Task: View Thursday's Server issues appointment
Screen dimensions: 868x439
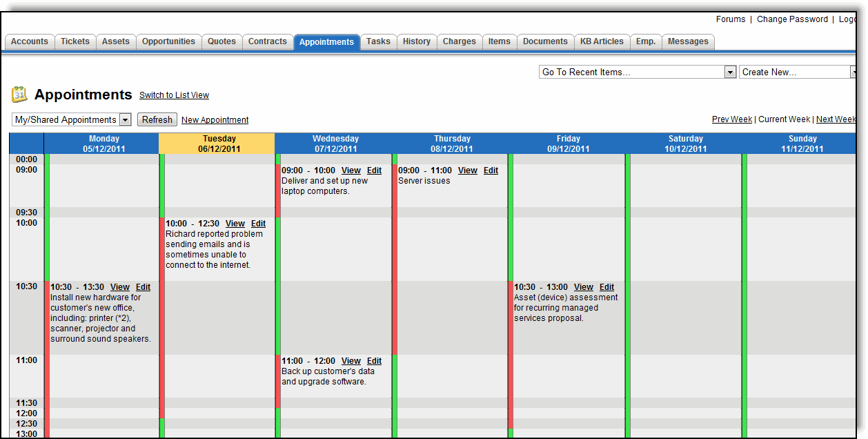Action: pyautogui.click(x=468, y=170)
